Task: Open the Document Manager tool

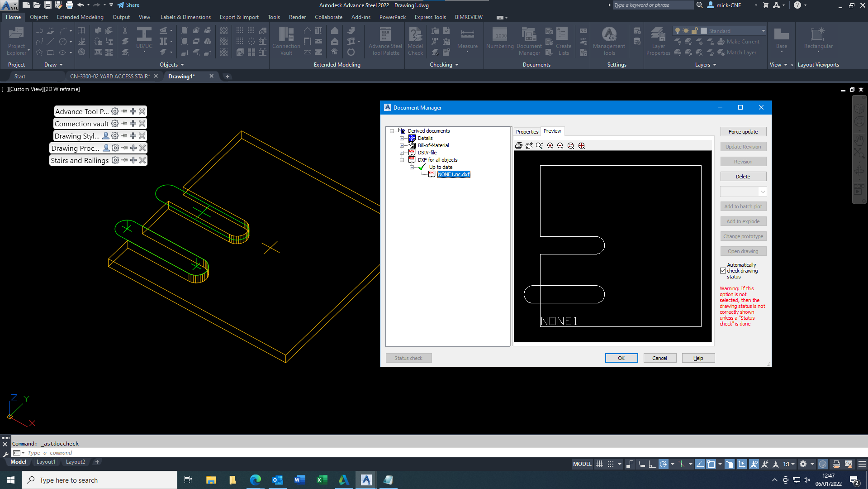Action: [x=529, y=40]
